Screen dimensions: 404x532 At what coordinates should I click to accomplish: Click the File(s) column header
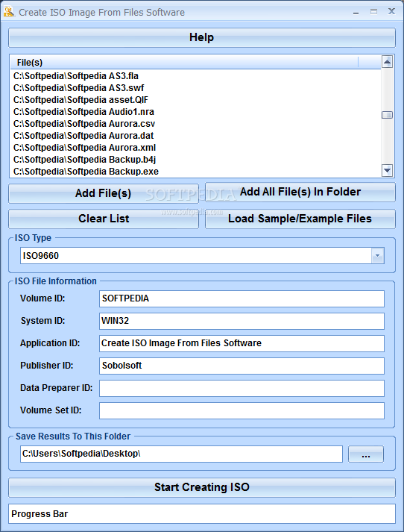184,63
